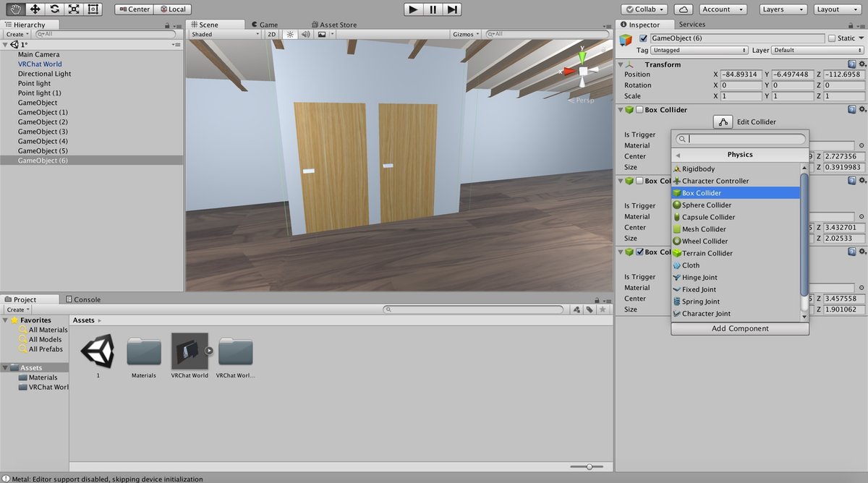Screen dimensions: 868x483
Task: Enable the Static checkbox
Action: point(832,38)
